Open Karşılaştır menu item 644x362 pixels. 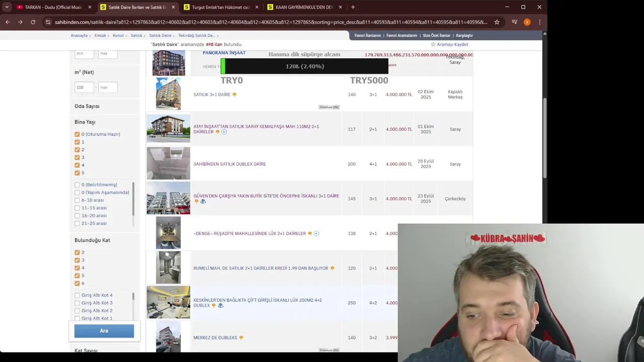(464, 36)
